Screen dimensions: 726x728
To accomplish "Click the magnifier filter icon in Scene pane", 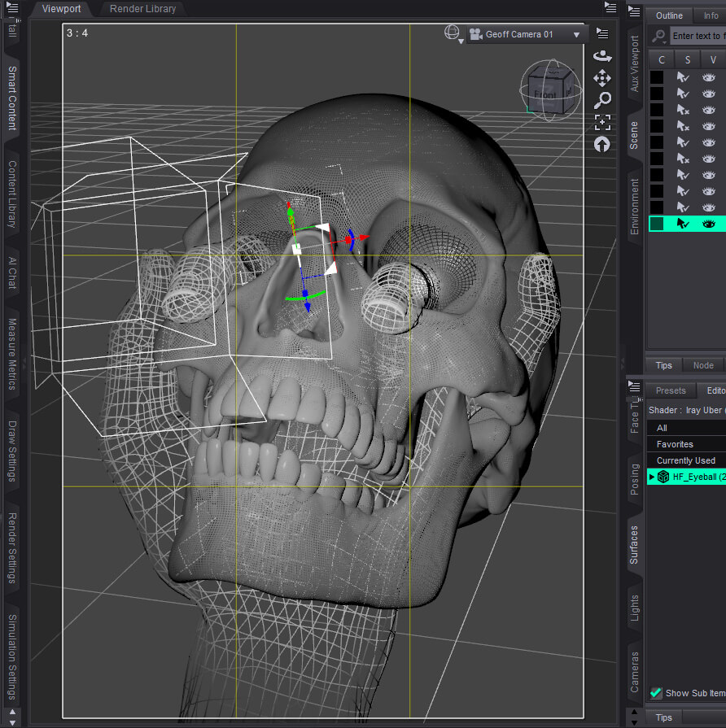I will [658, 36].
